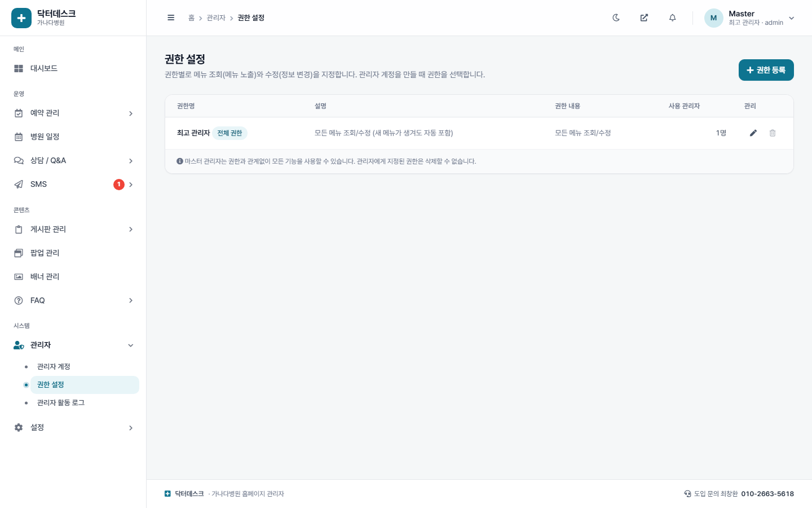Click the 대시보드 grid icon
Screen dimensions: 812x508
19,68
